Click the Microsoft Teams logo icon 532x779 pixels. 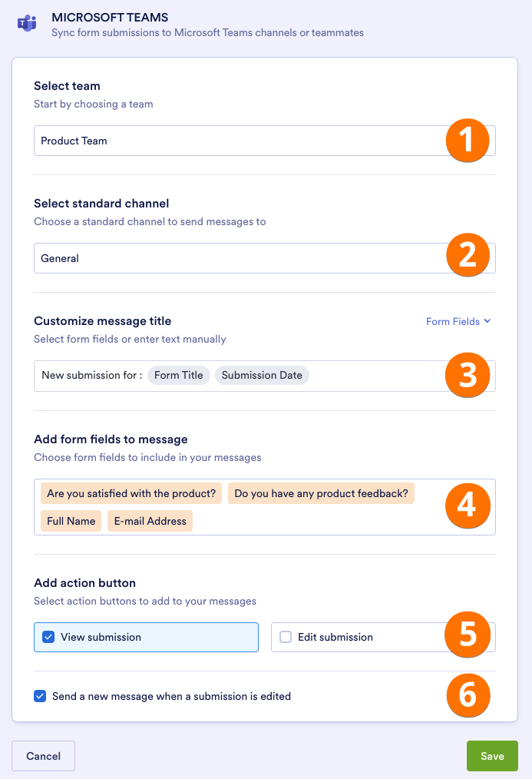click(27, 23)
